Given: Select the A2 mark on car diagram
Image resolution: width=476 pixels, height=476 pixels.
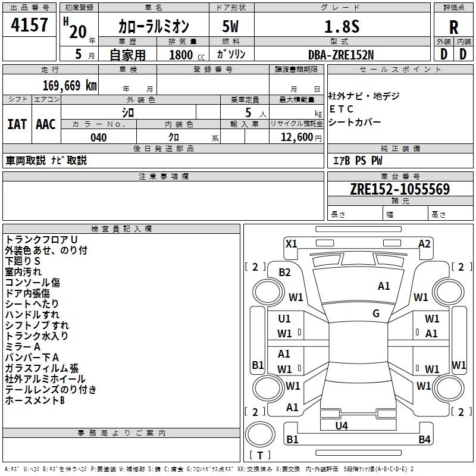Looking at the screenshot, I should (424, 244).
